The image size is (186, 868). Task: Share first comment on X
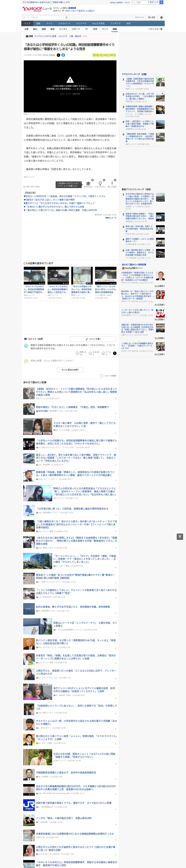114,353
